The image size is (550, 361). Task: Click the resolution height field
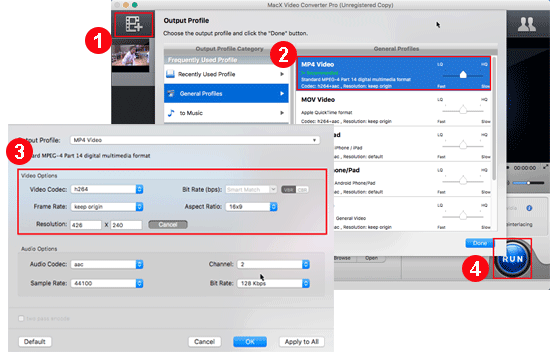pos(126,225)
